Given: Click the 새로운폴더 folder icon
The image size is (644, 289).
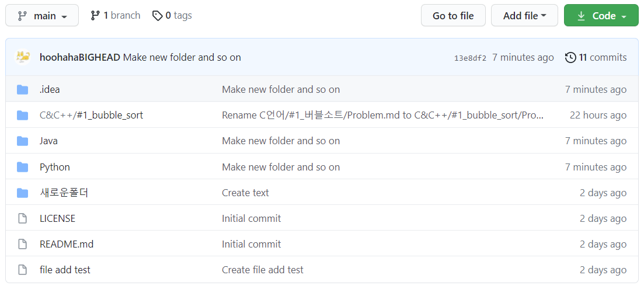Looking at the screenshot, I should [x=23, y=193].
